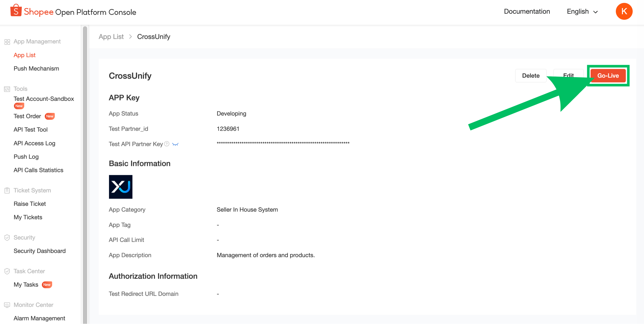
Task: Open the user avatar K menu
Action: point(624,11)
